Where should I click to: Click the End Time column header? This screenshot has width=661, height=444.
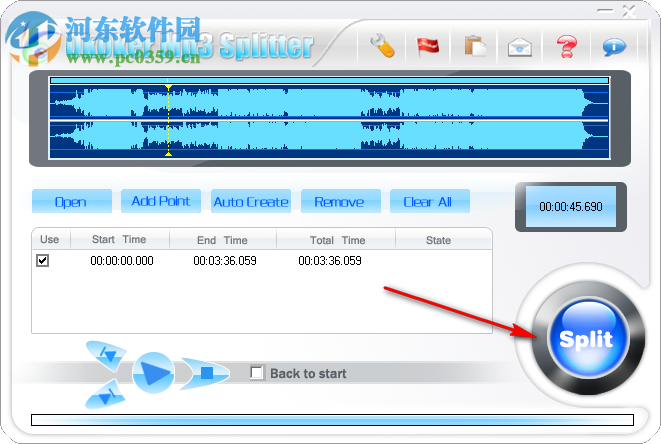[x=223, y=240]
